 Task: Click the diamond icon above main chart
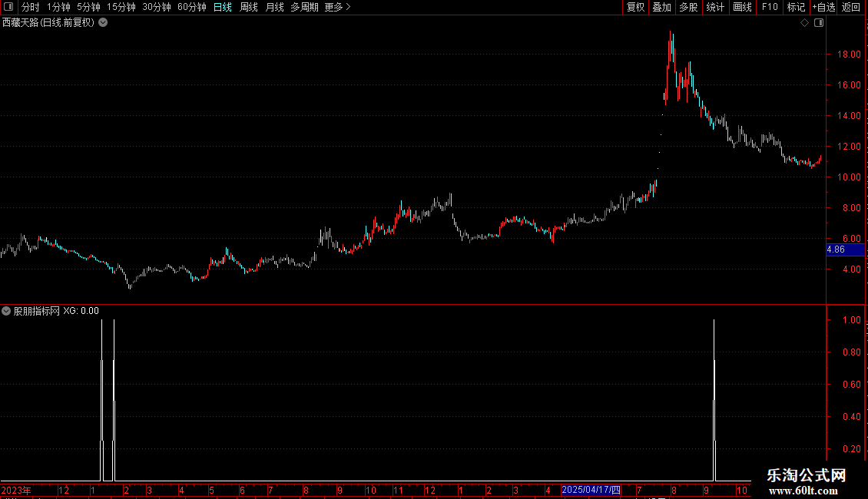coord(804,23)
